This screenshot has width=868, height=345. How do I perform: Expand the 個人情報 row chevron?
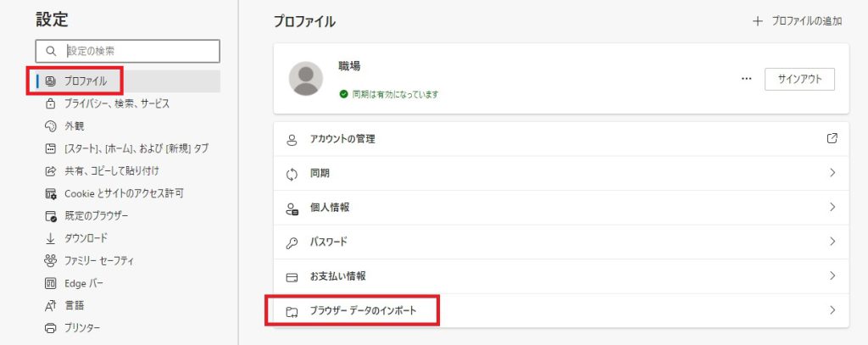[832, 207]
